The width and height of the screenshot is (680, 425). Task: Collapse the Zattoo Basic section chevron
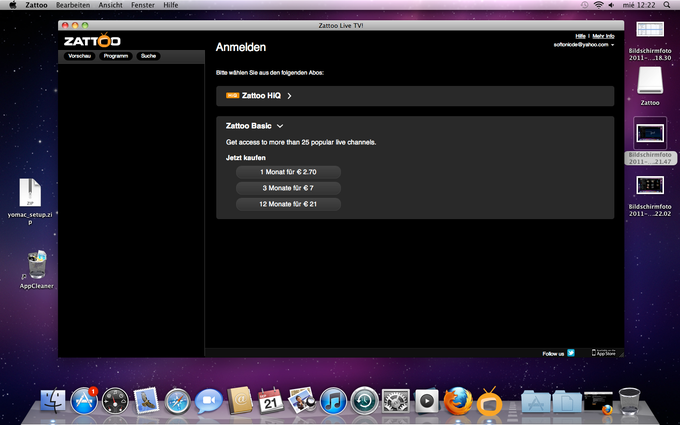point(280,126)
